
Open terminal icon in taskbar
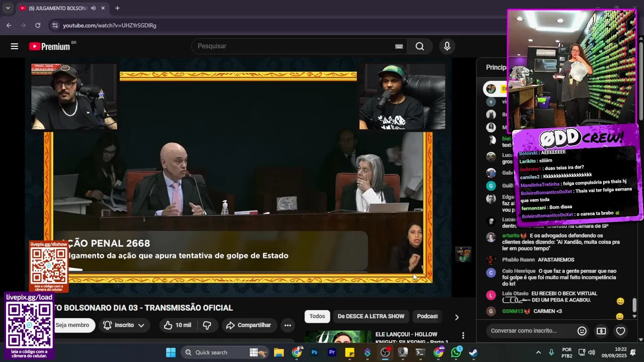coord(420,352)
